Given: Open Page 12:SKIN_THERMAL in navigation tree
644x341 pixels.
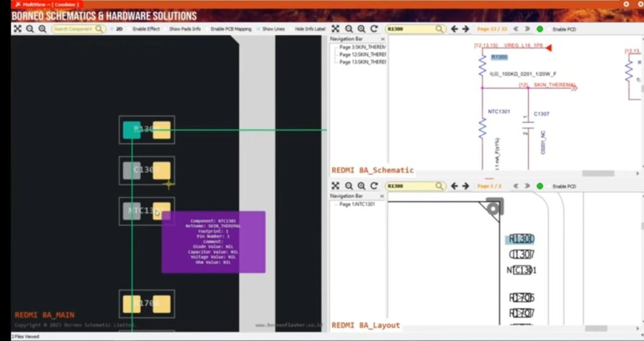Looking at the screenshot, I should (362, 55).
